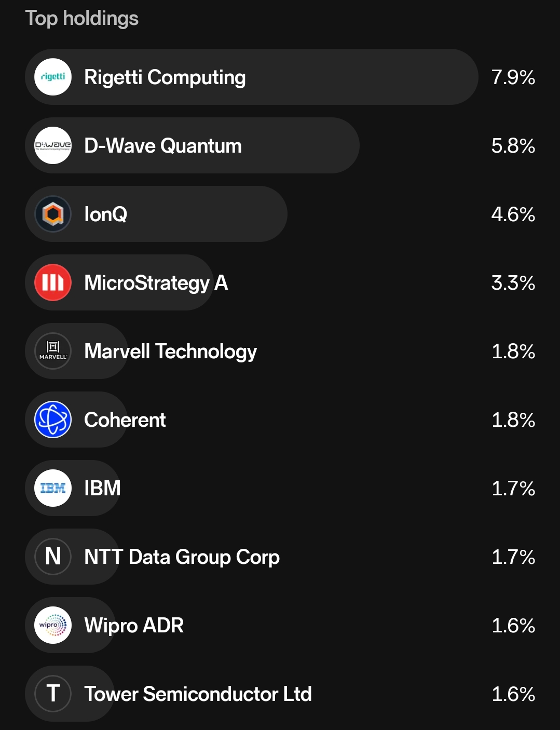Click the red MicroStrategy logo icon

tap(53, 282)
